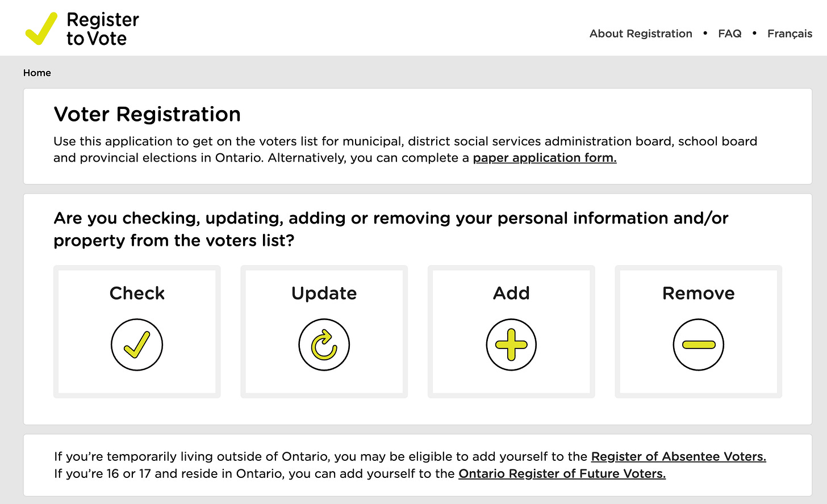Open the About Registration menu item
This screenshot has width=827, height=504.
[x=641, y=33]
